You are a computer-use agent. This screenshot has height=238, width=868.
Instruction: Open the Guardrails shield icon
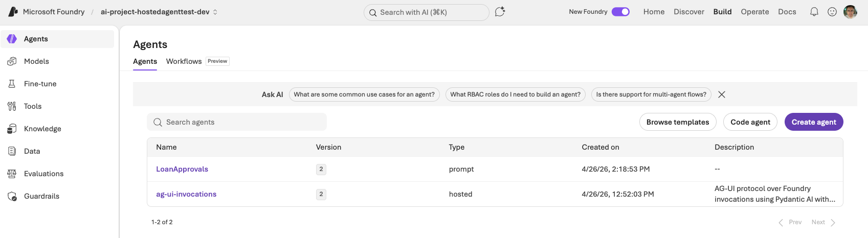(x=12, y=196)
